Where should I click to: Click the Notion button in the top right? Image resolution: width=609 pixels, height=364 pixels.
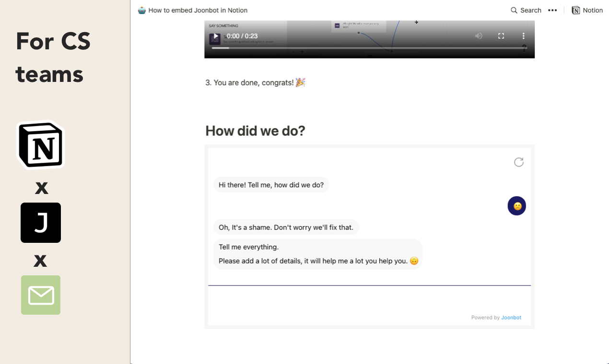point(586,10)
